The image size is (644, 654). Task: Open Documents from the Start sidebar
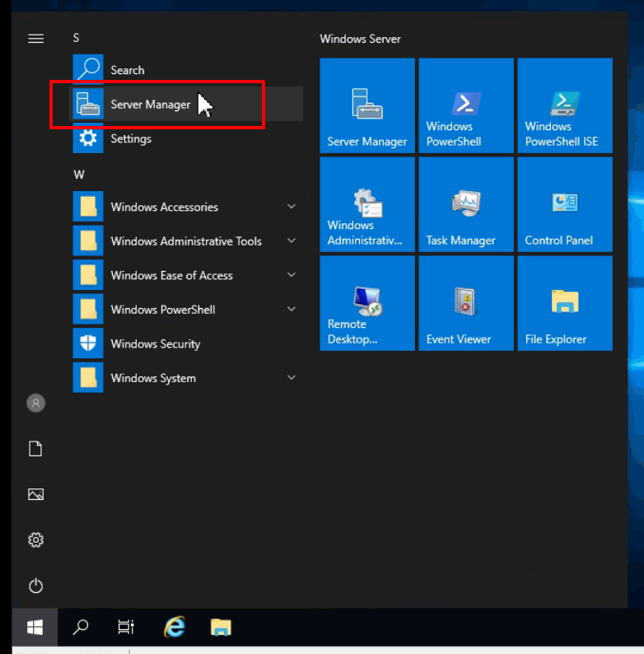coord(35,449)
